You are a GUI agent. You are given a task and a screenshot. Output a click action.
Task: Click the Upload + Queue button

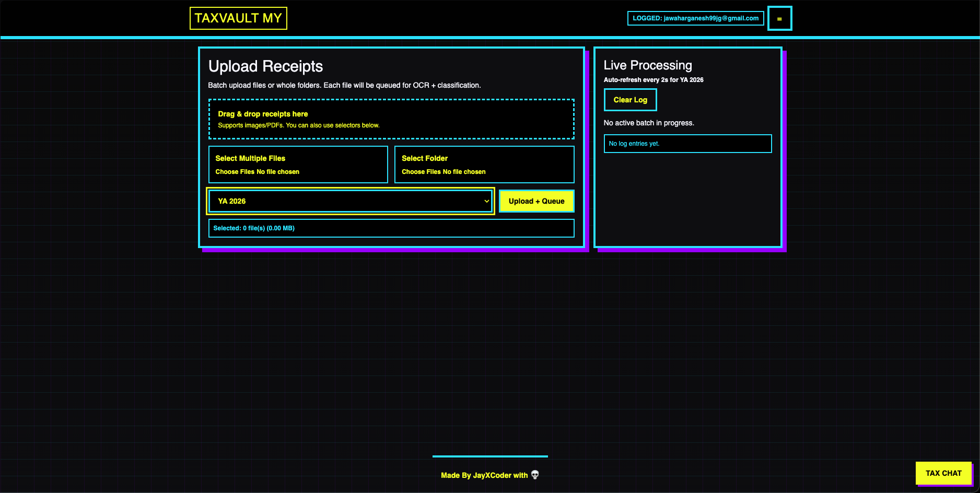[536, 201]
